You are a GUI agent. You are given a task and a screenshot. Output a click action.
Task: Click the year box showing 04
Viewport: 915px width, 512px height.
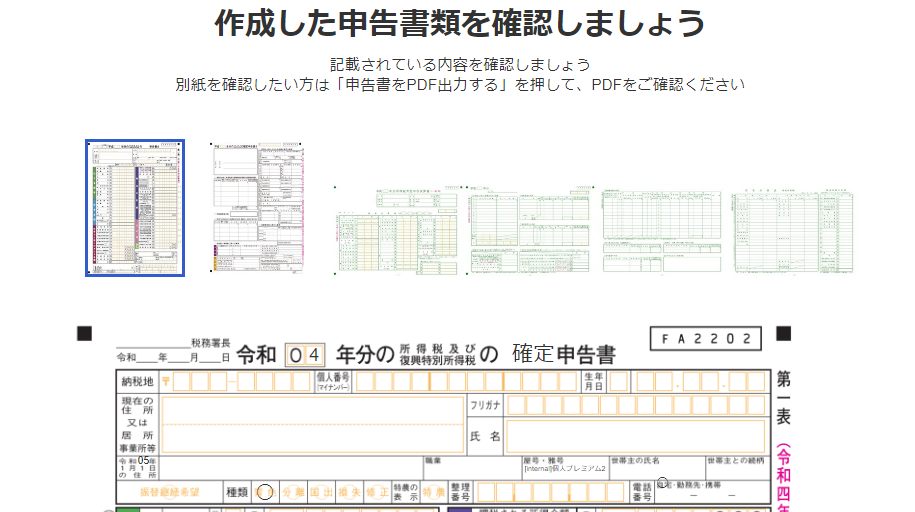click(305, 355)
